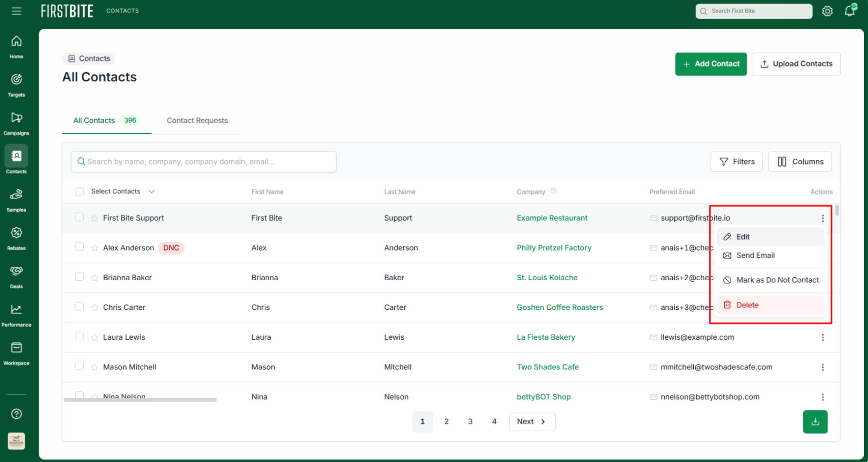This screenshot has height=462, width=868.
Task: Open actions menu for Nina Nelson
Action: [x=823, y=397]
